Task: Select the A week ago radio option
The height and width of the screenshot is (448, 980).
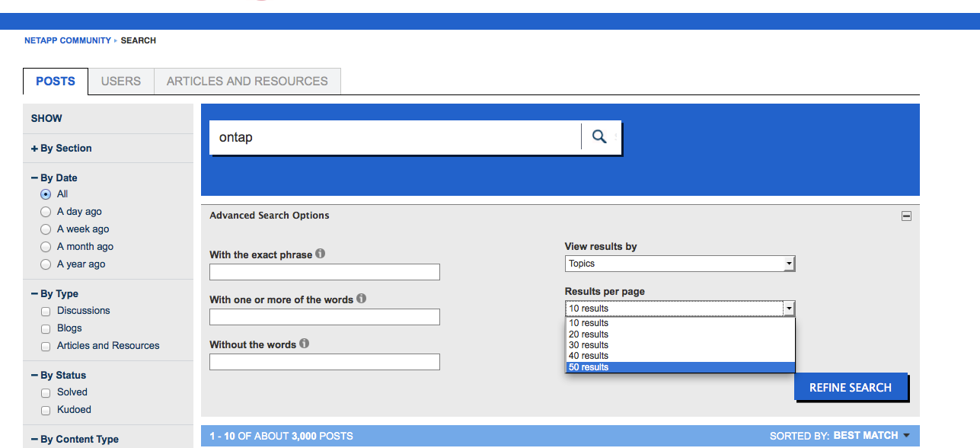Action: 46,229
